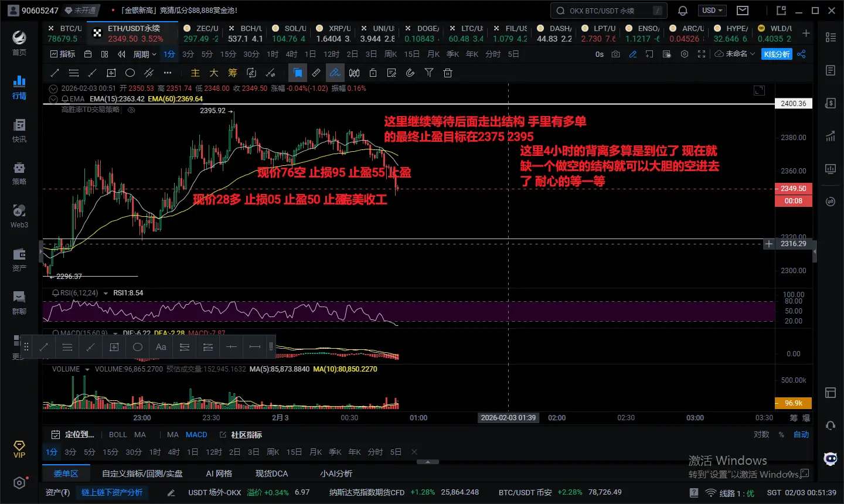Add a new ticker tab with plus

[806, 33]
